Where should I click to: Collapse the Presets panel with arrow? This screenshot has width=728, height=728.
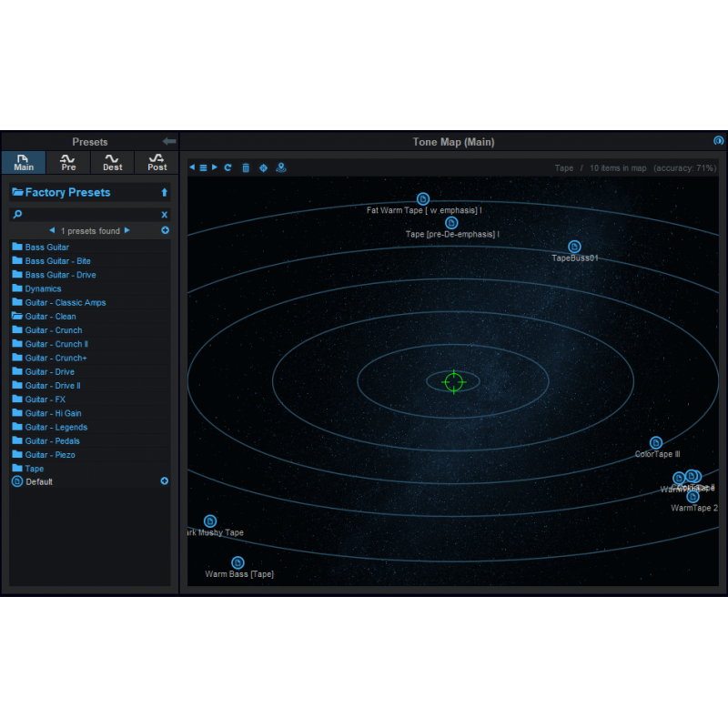pos(168,141)
